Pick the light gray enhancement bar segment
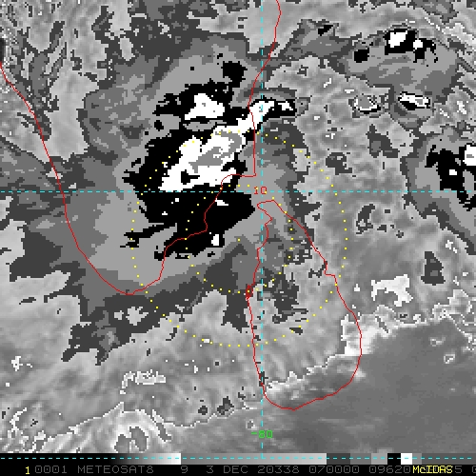Viewport: 476px width, 476px height. click(254, 459)
